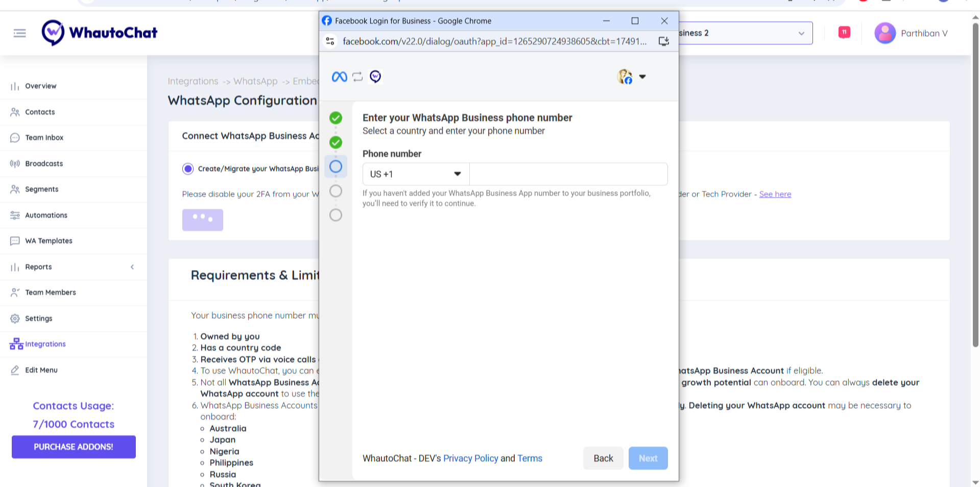Collapse the Reports submenu chevron
This screenshot has width=980, height=487.
tap(132, 267)
